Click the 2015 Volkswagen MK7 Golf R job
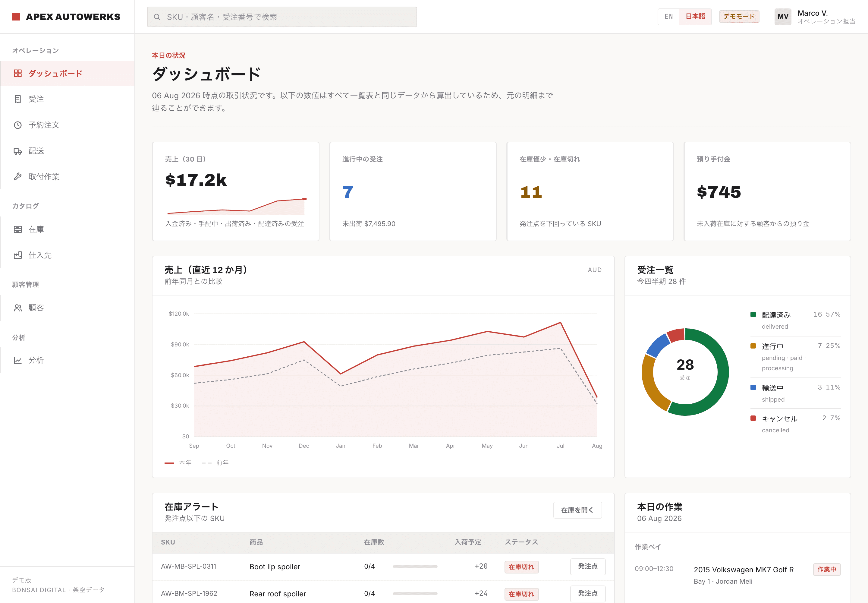The width and height of the screenshot is (868, 603). click(743, 570)
